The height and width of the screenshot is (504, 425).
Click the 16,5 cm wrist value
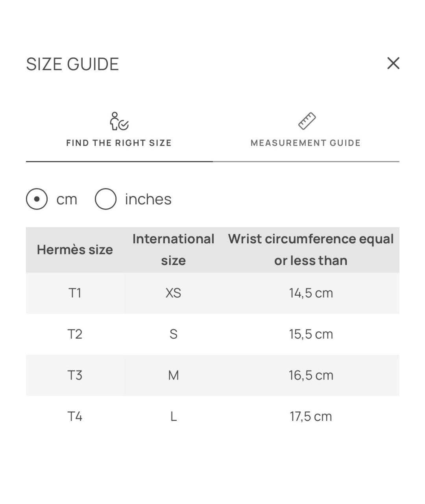(x=311, y=375)
